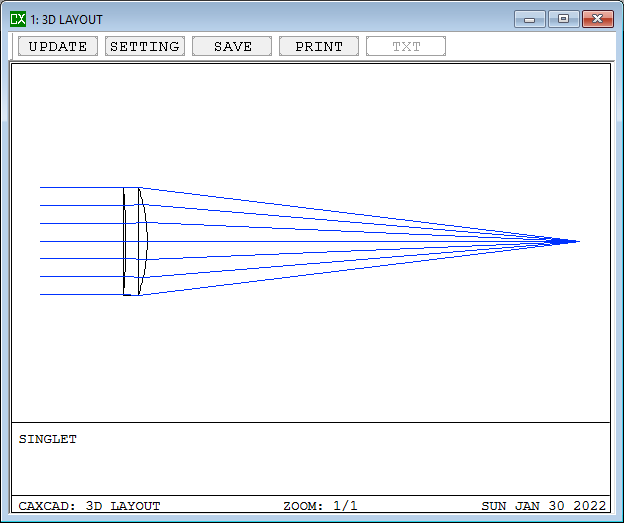Click the SAVE button
This screenshot has height=523, width=624.
[232, 46]
